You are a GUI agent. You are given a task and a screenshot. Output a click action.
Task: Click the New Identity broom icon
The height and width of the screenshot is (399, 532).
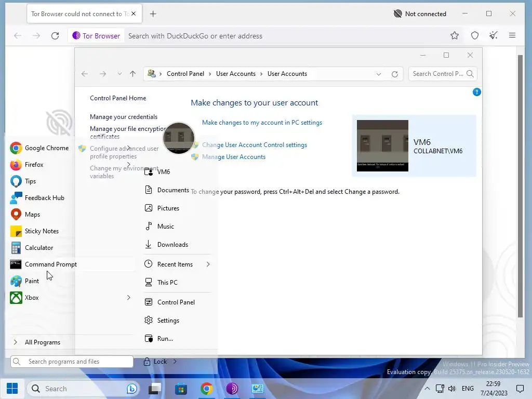pyautogui.click(x=494, y=35)
